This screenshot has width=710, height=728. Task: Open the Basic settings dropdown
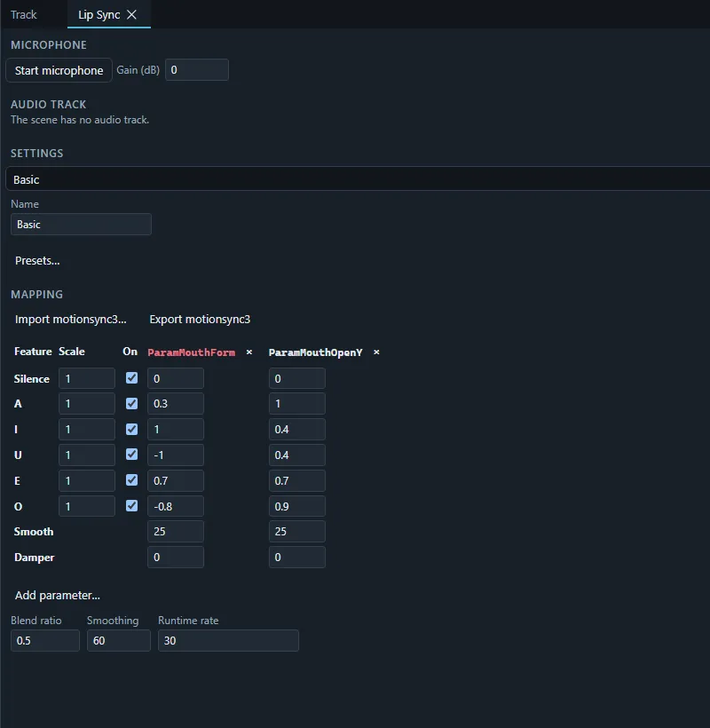point(358,179)
